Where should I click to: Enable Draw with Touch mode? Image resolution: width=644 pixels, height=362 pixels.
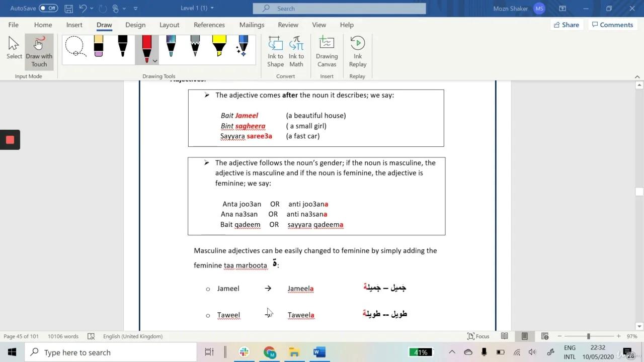[x=39, y=50]
